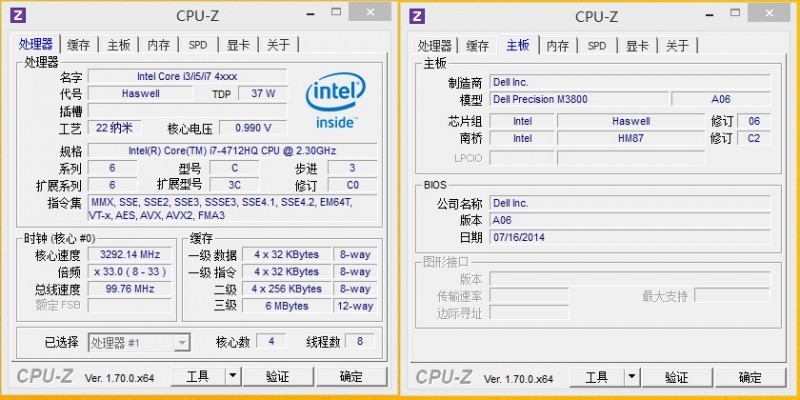Open the 缓存 tab in the left window

click(79, 45)
